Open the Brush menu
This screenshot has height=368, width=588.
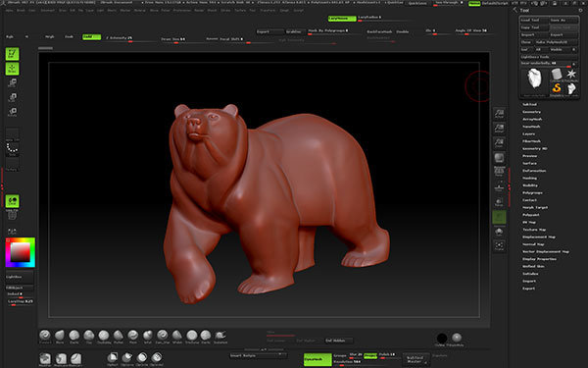coord(21,11)
